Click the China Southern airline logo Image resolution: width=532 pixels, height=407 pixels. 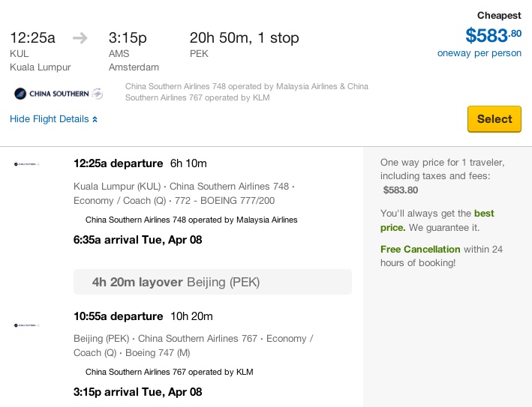click(59, 94)
